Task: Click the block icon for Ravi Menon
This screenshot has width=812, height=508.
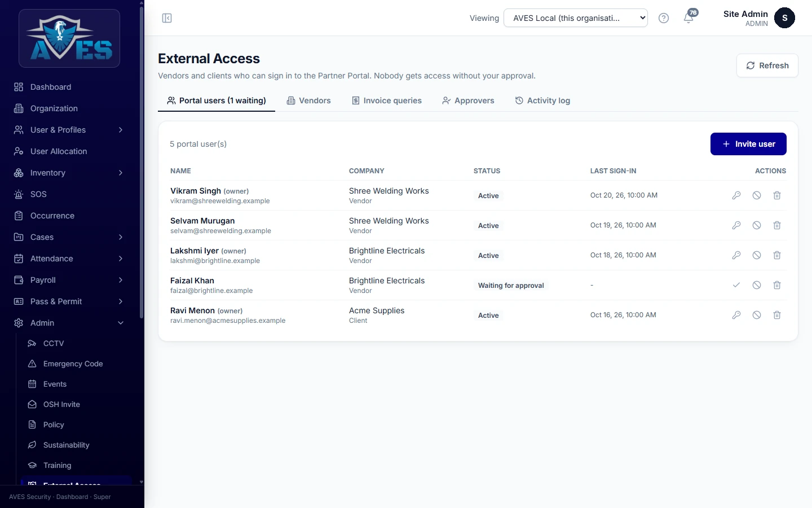Action: pyautogui.click(x=757, y=315)
